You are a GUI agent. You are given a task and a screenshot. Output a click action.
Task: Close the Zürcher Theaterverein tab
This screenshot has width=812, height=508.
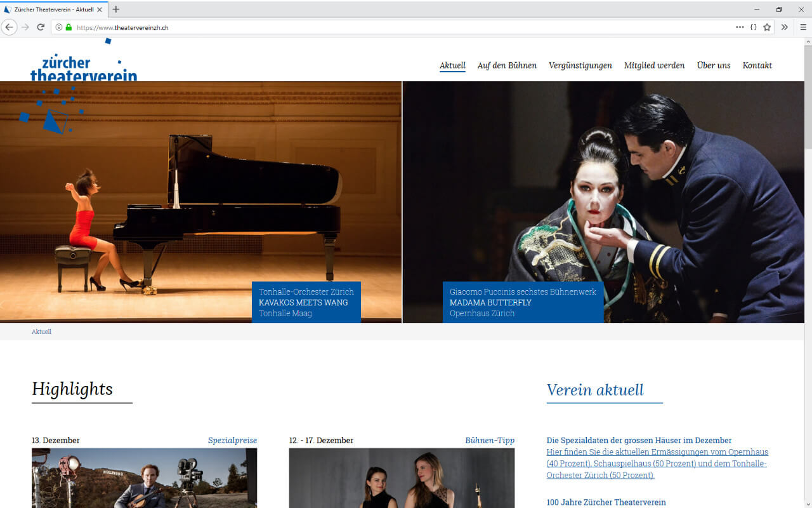click(100, 10)
